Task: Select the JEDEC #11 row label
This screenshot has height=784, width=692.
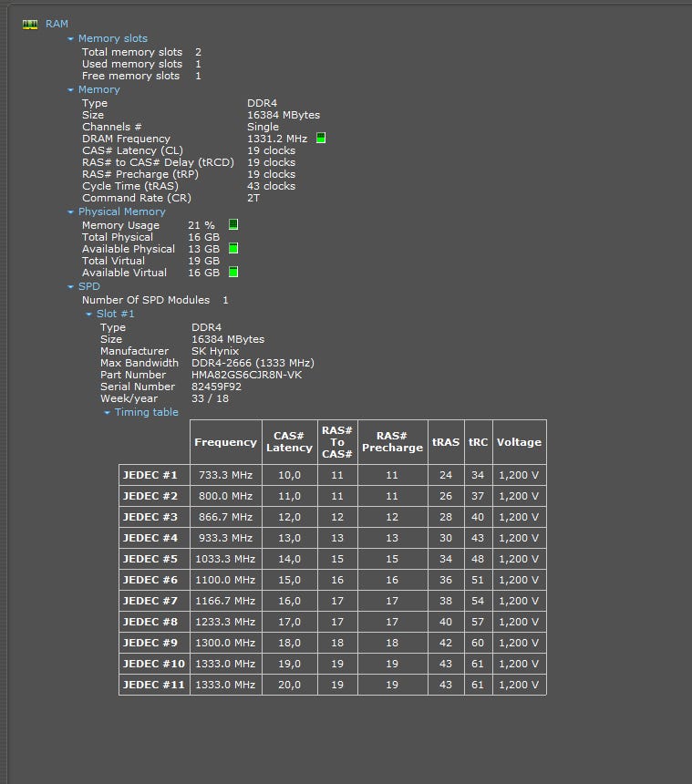Action: (153, 685)
